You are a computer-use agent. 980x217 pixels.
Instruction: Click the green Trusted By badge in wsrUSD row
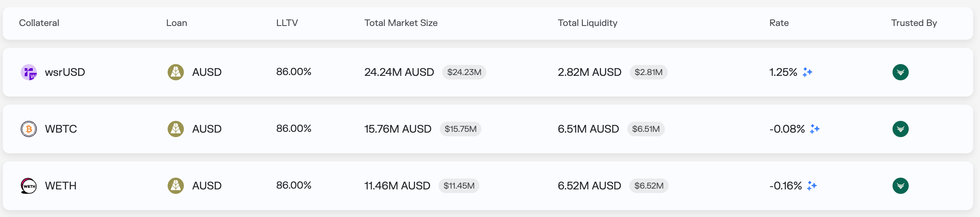(901, 72)
